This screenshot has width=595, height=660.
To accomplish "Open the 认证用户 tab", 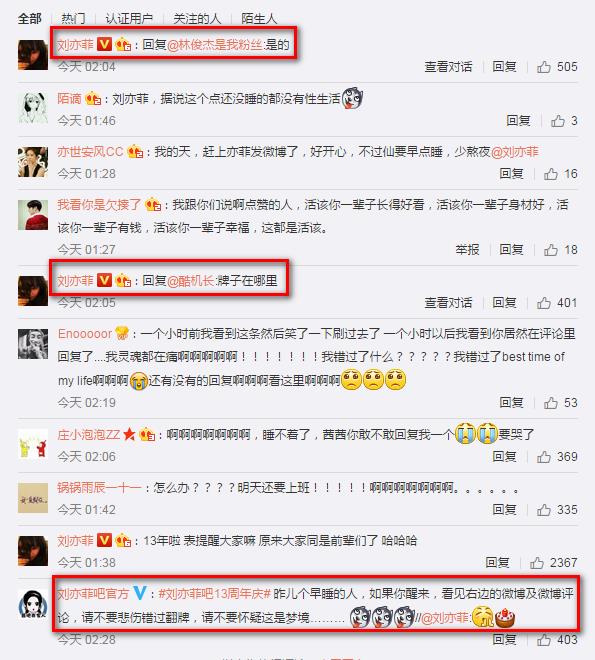I will click(129, 19).
